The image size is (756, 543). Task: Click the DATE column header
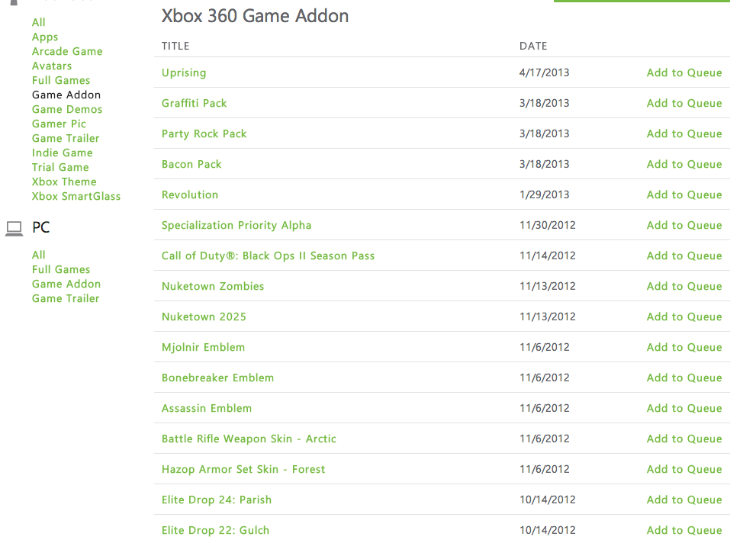(x=533, y=47)
